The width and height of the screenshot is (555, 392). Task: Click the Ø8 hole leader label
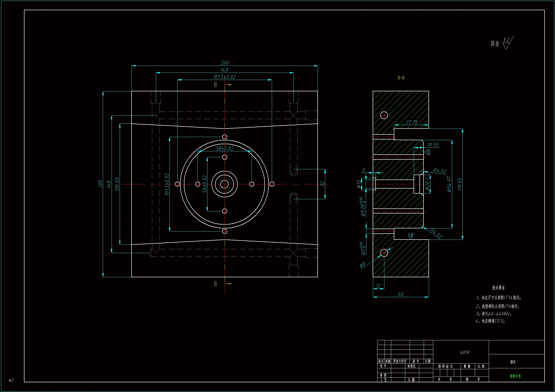pyautogui.click(x=362, y=265)
